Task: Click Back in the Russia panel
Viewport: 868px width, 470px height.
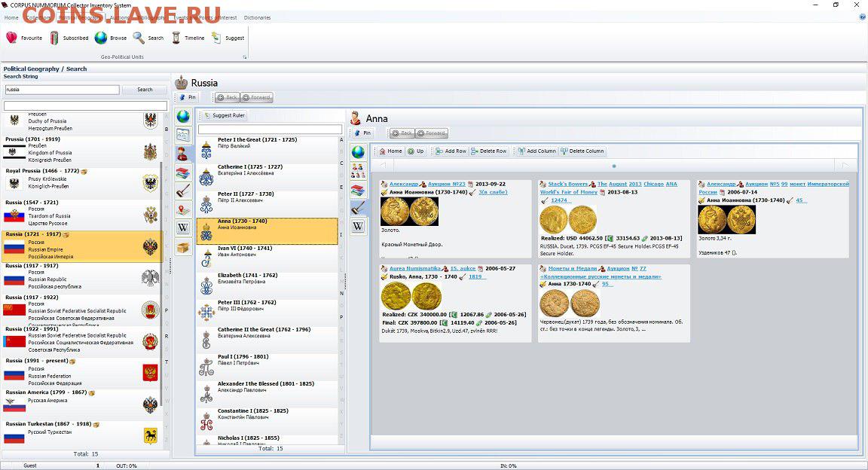Action: coord(227,97)
